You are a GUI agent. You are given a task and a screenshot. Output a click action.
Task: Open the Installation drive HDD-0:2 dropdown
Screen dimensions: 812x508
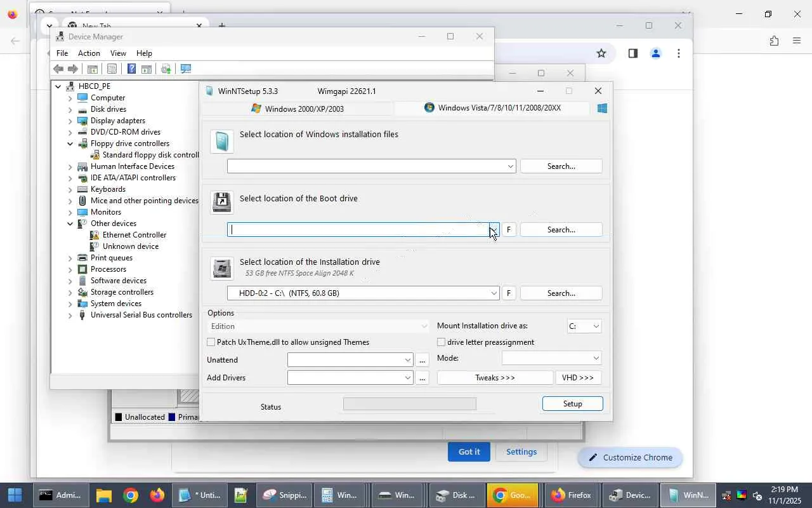[x=494, y=293]
